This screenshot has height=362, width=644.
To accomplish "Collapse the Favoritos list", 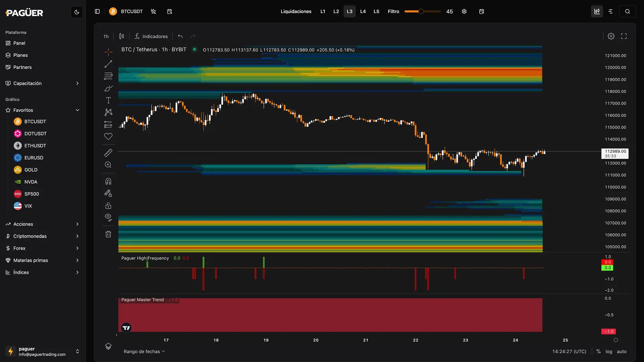I will (x=42, y=110).
